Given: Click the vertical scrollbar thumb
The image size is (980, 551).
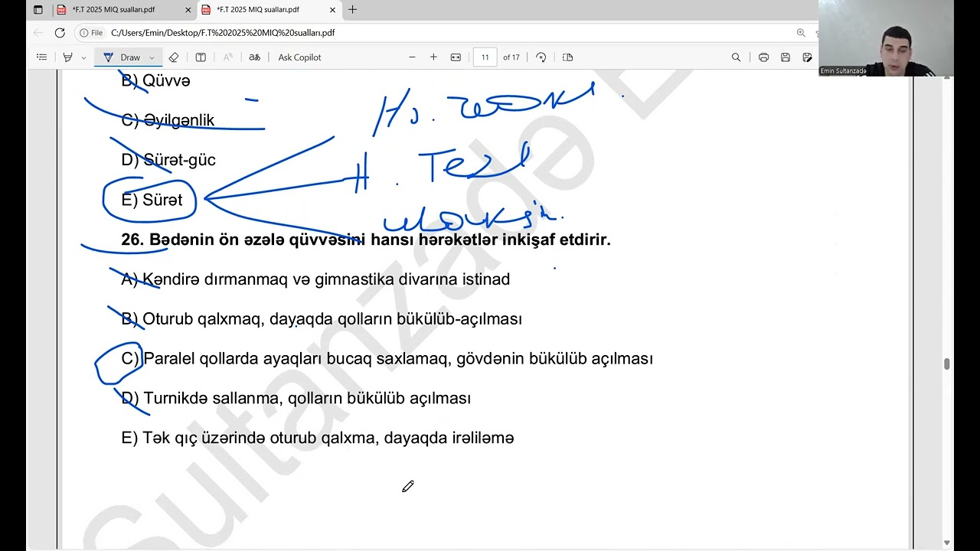Looking at the screenshot, I should pos(946,364).
